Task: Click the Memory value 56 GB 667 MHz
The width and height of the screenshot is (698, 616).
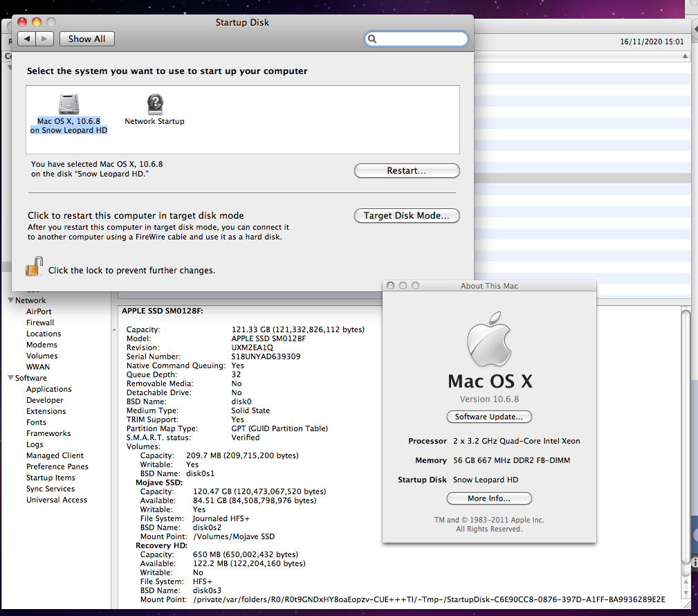Action: coord(511,460)
